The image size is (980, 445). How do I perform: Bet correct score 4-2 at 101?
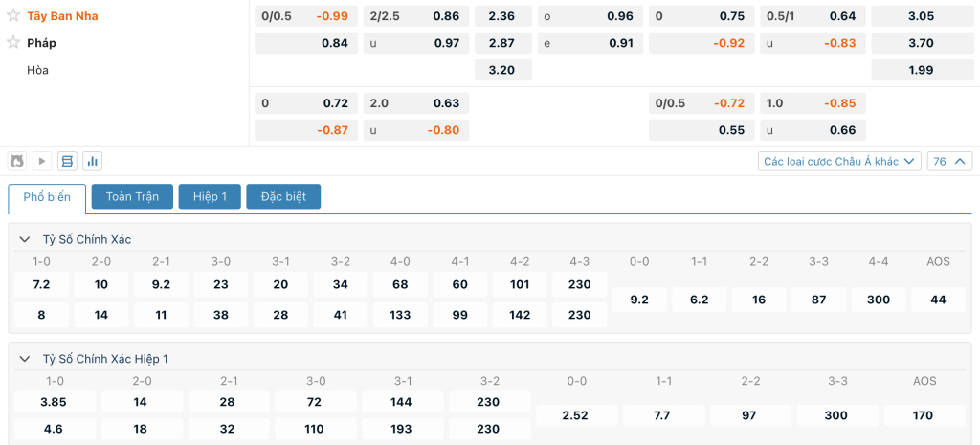520,284
